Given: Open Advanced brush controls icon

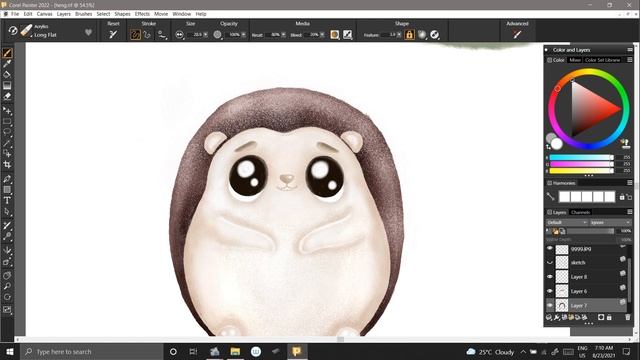Looking at the screenshot, I should (x=517, y=35).
